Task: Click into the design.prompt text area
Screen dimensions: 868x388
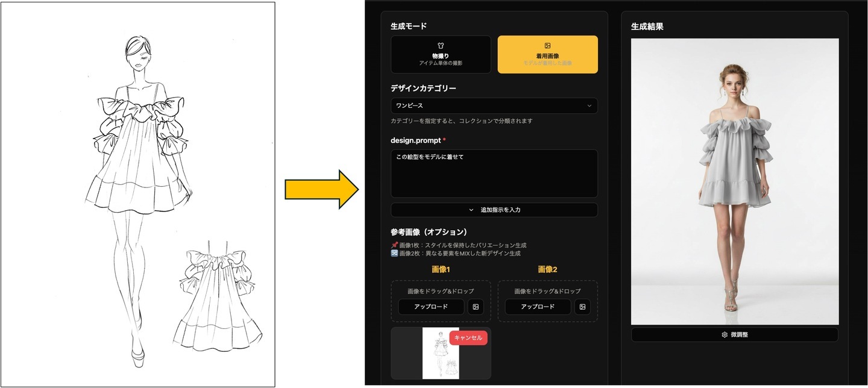Action: (494, 174)
